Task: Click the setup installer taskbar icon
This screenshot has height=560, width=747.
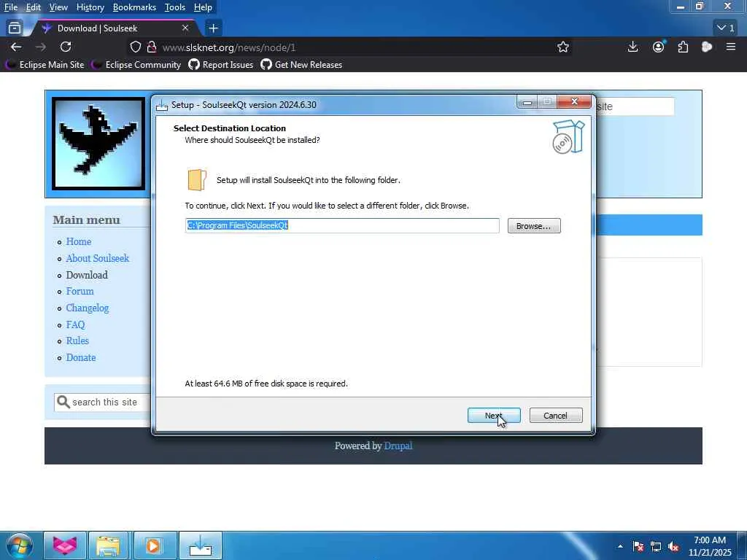Action: point(201,545)
